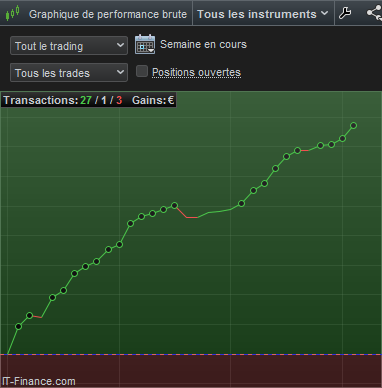Click the Gains: € label
The image size is (382, 388).
click(x=153, y=100)
